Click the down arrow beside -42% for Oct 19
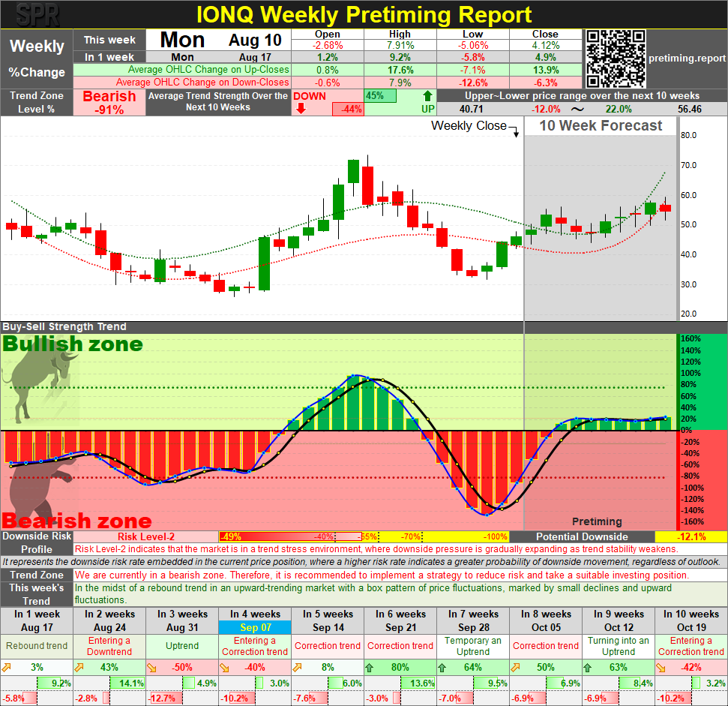 pyautogui.click(x=661, y=668)
